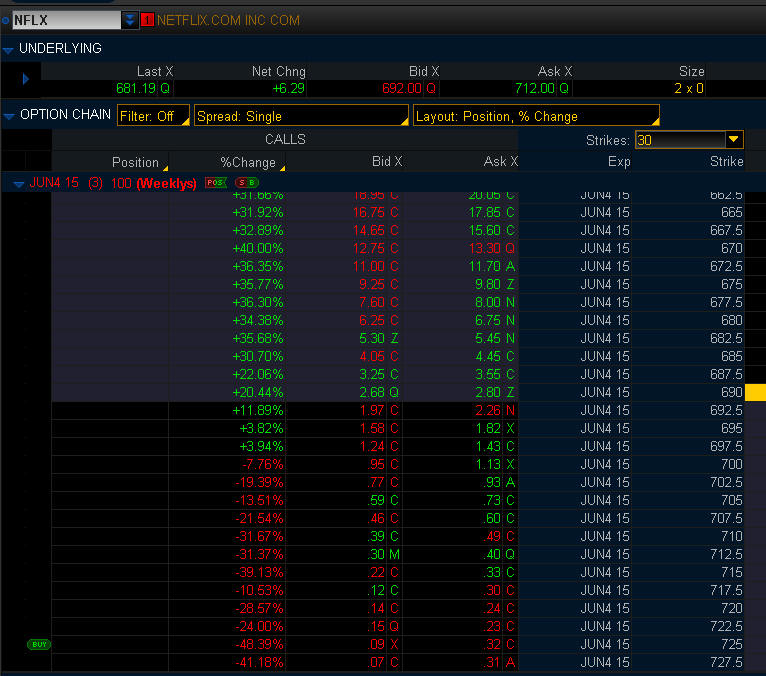Open the Layout: Position, % Change selector
This screenshot has height=676, width=766.
coord(536,116)
